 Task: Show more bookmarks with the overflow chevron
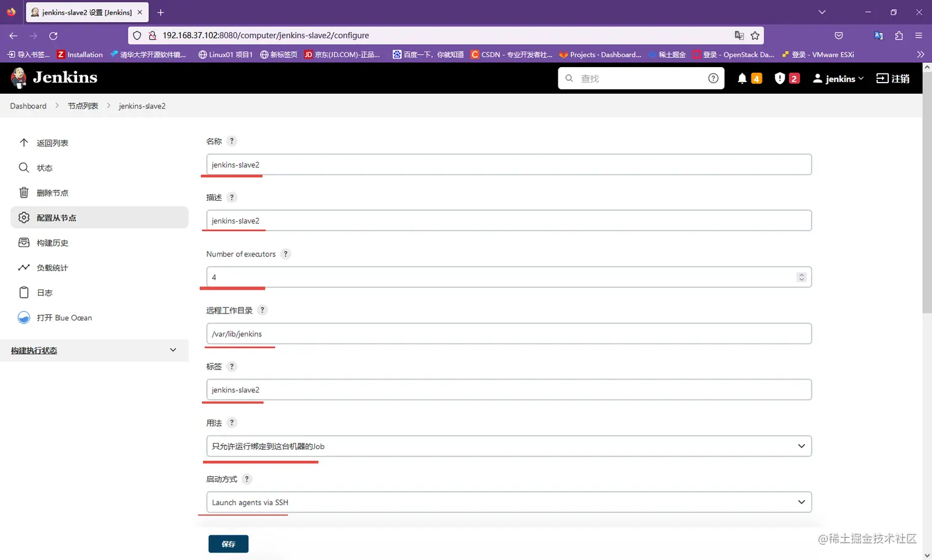coord(920,54)
